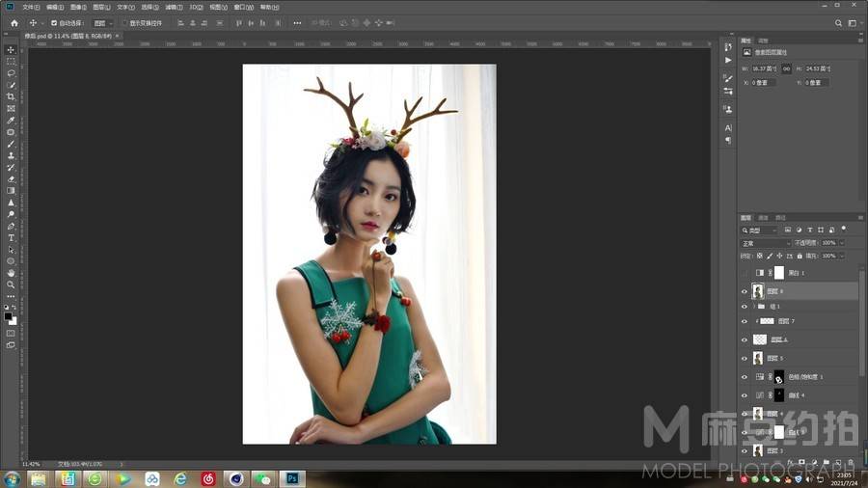Select the Hand tool
Viewport: 868px width, 488px height.
point(11,273)
